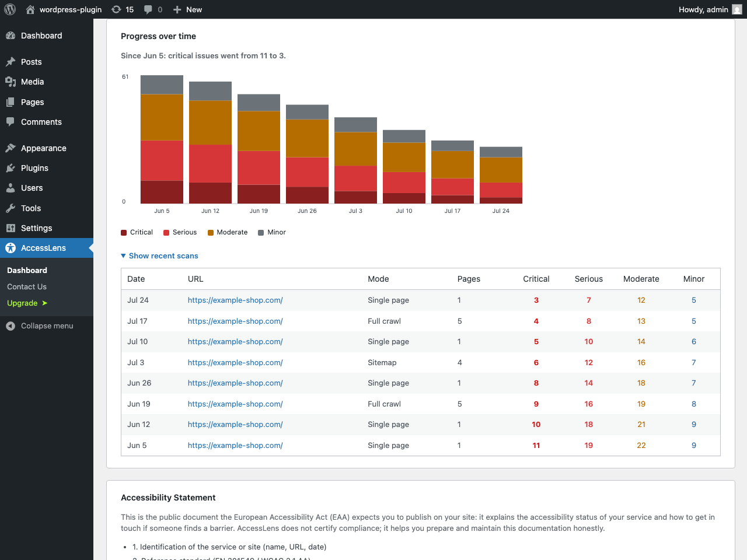Image resolution: width=747 pixels, height=560 pixels.
Task: Click the WordPress logo icon
Action: 10,9
